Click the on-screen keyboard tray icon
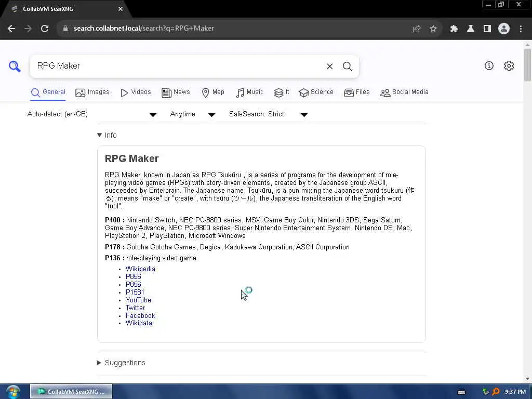 [x=461, y=392]
